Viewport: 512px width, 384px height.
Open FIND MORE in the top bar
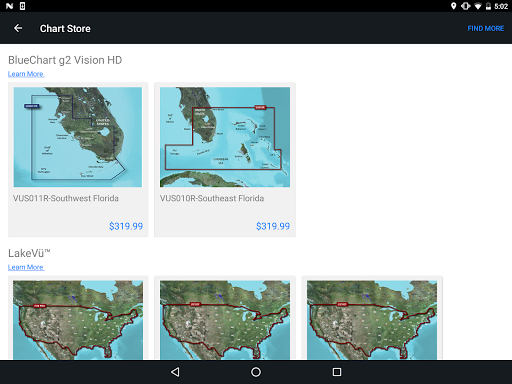click(486, 29)
